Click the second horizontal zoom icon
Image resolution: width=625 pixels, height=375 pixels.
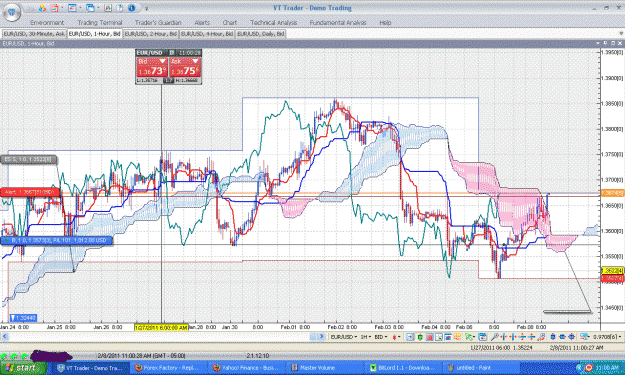[513, 337]
